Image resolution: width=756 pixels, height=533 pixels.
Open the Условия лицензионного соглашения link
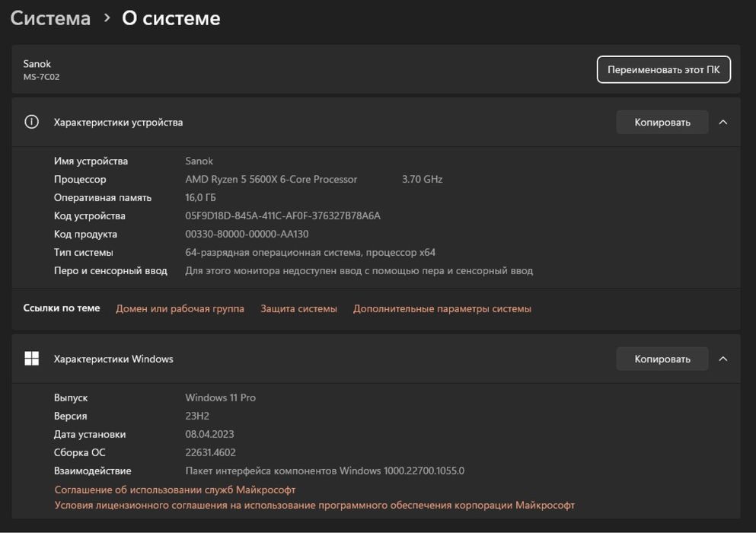pyautogui.click(x=314, y=505)
